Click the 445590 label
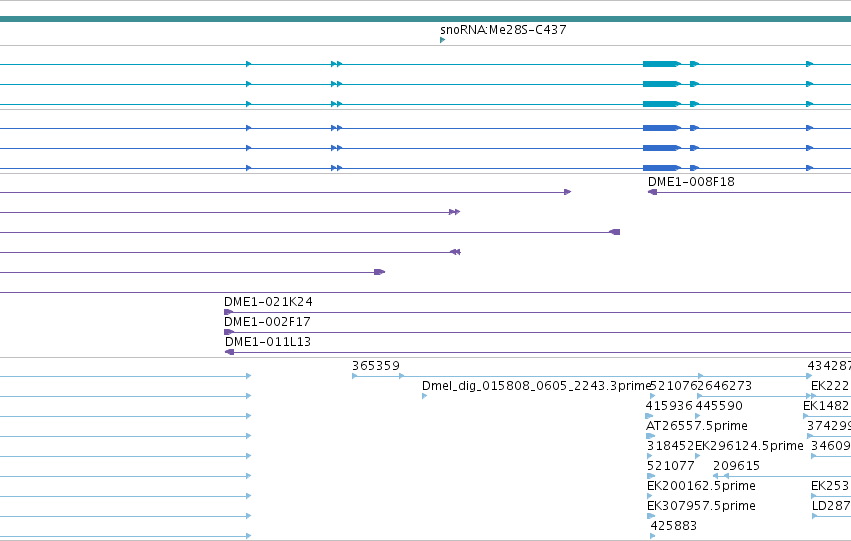This screenshot has height=541, width=851. [x=719, y=406]
